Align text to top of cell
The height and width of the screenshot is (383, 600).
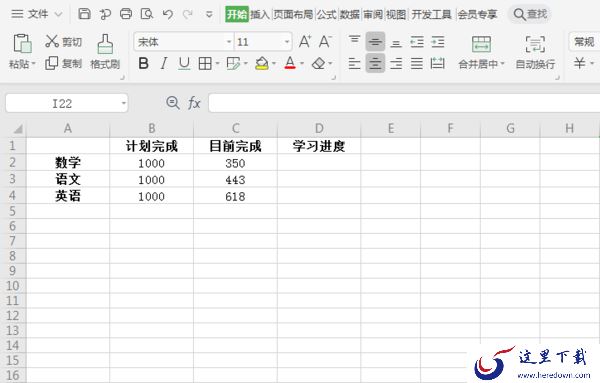(x=354, y=40)
